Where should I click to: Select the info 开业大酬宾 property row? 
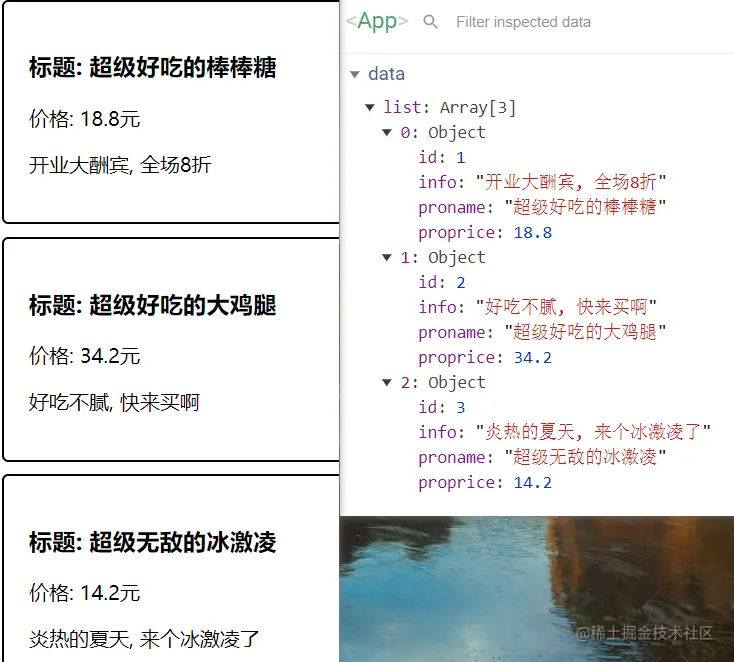542,183
